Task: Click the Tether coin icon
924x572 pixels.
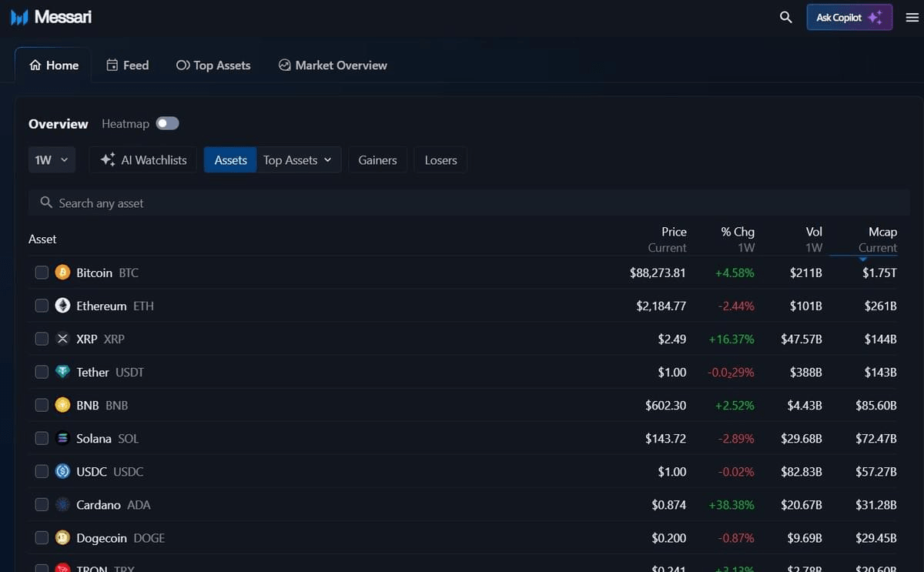Action: tap(62, 372)
